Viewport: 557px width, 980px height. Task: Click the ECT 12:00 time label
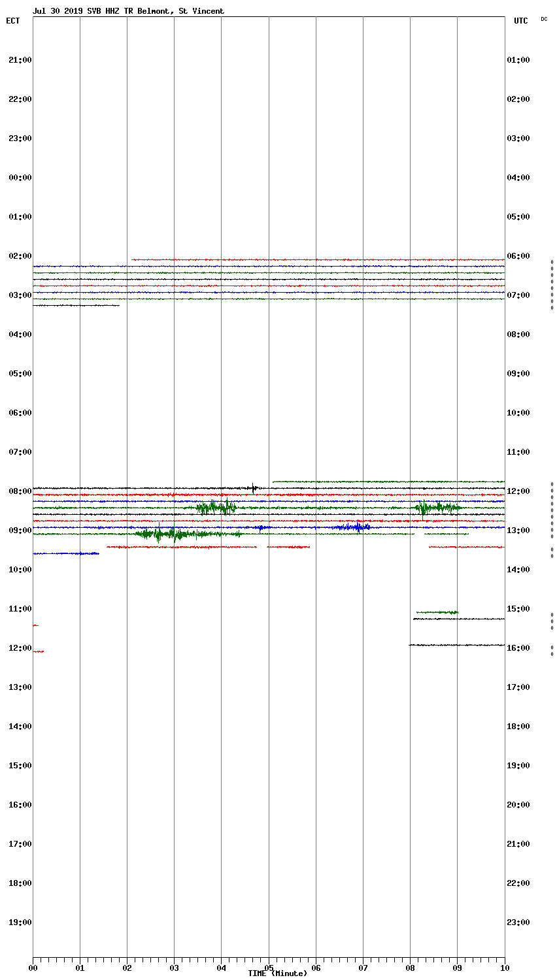[20, 648]
